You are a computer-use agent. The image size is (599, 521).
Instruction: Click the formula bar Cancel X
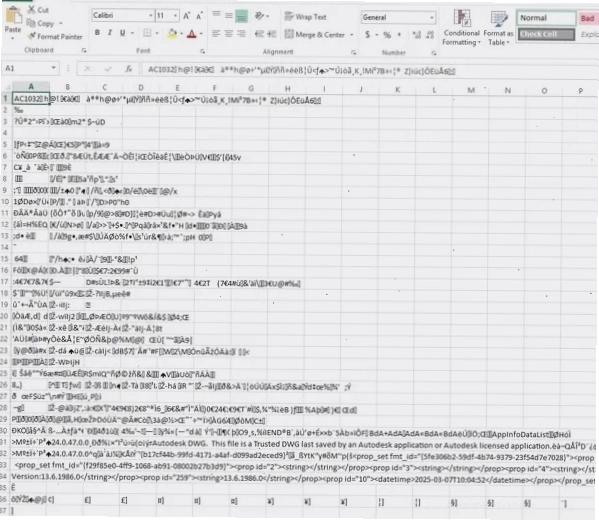[87, 69]
